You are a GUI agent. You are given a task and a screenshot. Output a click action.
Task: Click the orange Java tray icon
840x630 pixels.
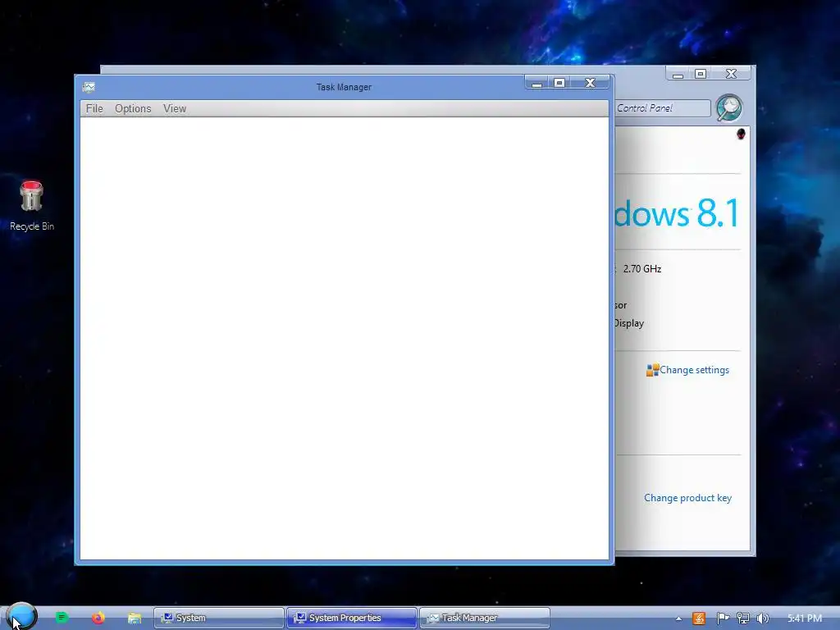click(699, 619)
